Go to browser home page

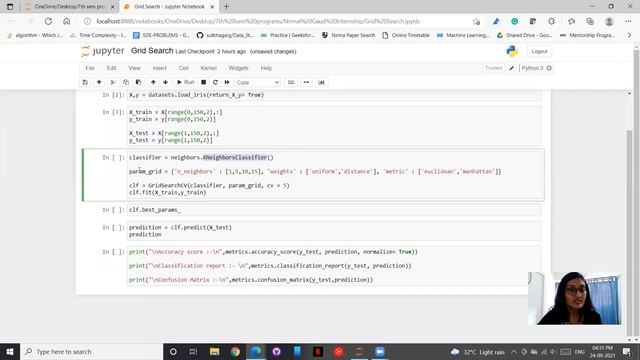point(67,21)
